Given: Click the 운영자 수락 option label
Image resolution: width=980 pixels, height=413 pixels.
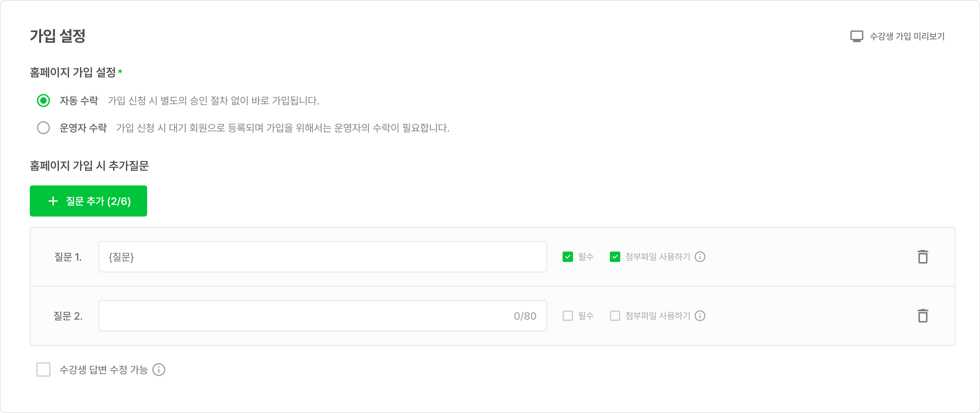Looking at the screenshot, I should click(83, 128).
